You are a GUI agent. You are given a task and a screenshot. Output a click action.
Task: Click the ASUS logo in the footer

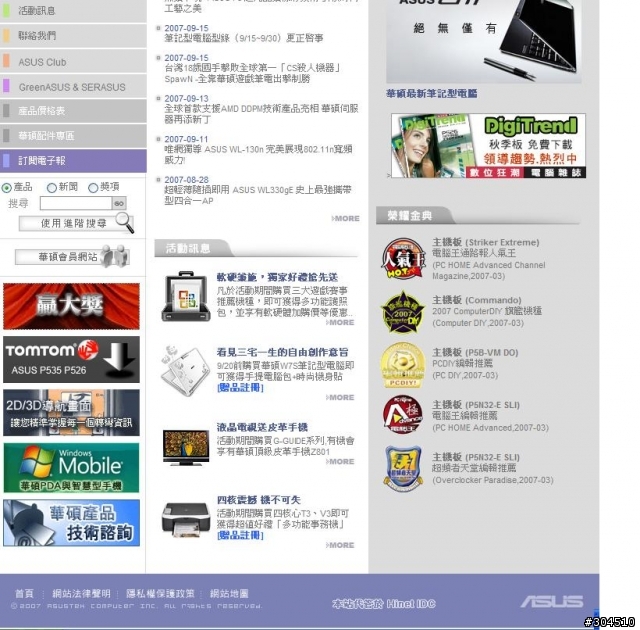coord(551,601)
